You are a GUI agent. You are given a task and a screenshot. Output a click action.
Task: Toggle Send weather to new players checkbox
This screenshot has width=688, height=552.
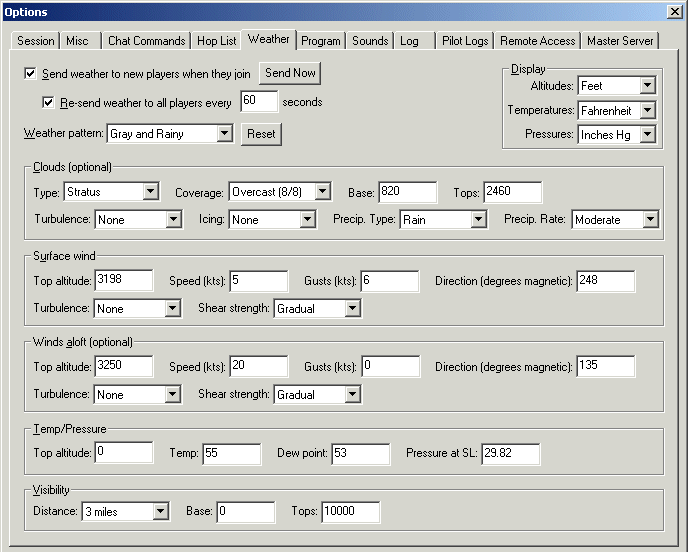click(30, 73)
